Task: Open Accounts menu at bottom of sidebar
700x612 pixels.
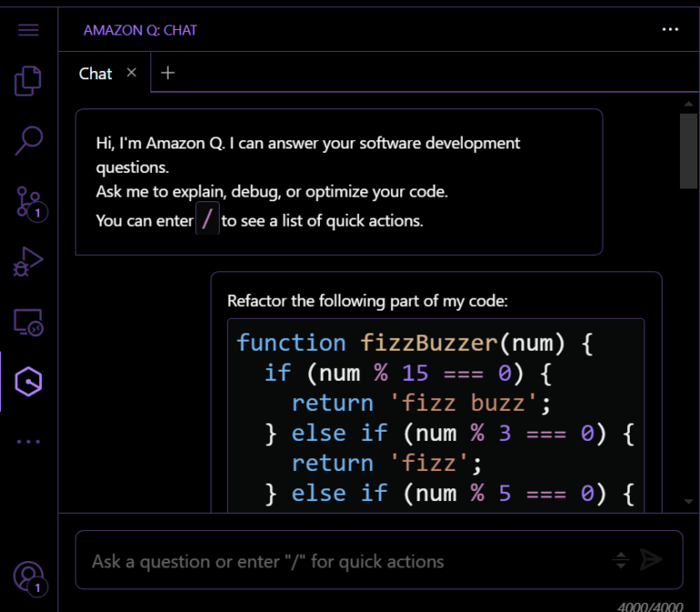Action: pos(30,578)
